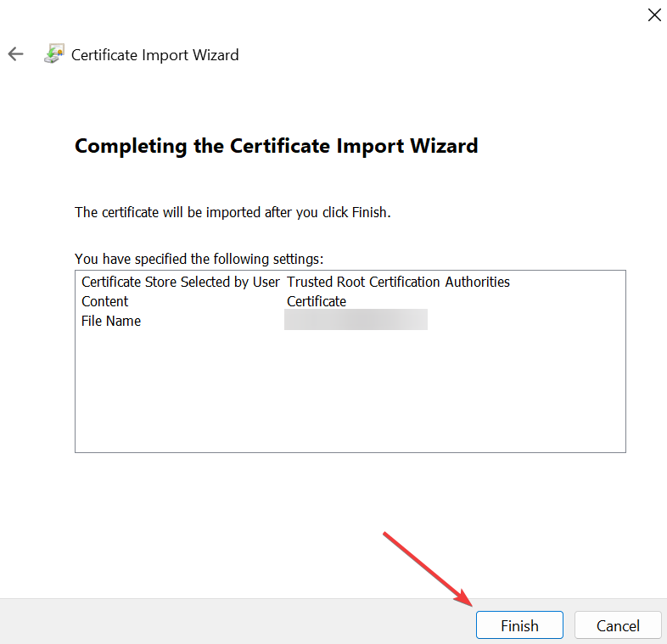Click the Certificate Import Wizard icon
This screenshot has width=667, height=644.
pos(54,54)
